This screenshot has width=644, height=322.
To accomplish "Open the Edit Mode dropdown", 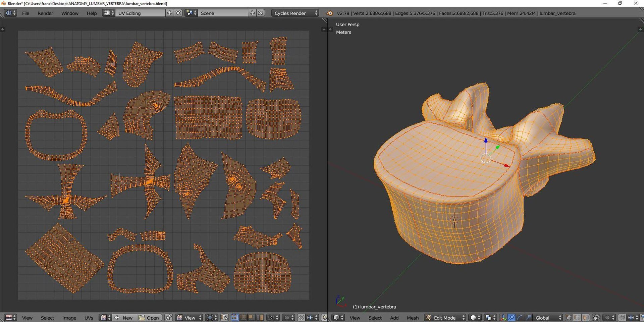I will pyautogui.click(x=445, y=318).
